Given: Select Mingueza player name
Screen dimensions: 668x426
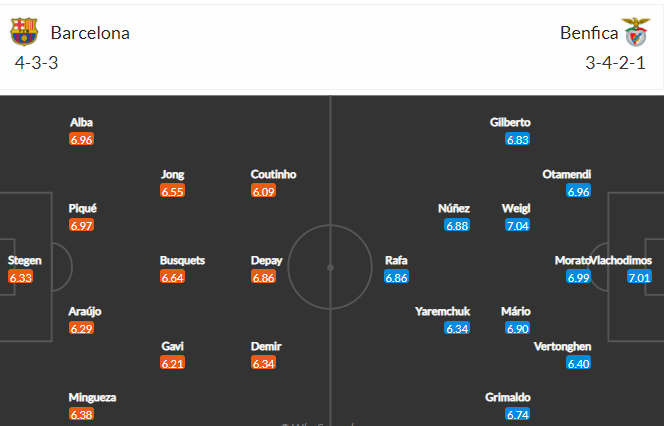Looking at the screenshot, I should point(92,397).
